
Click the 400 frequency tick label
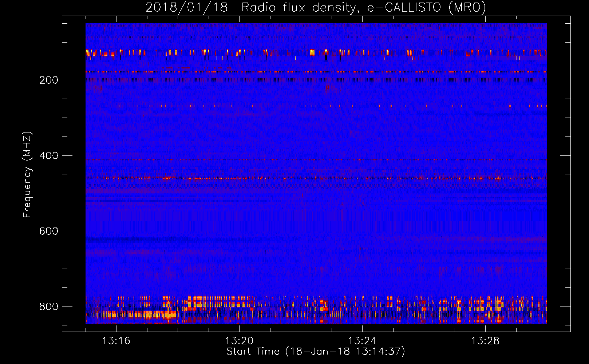[49, 156]
